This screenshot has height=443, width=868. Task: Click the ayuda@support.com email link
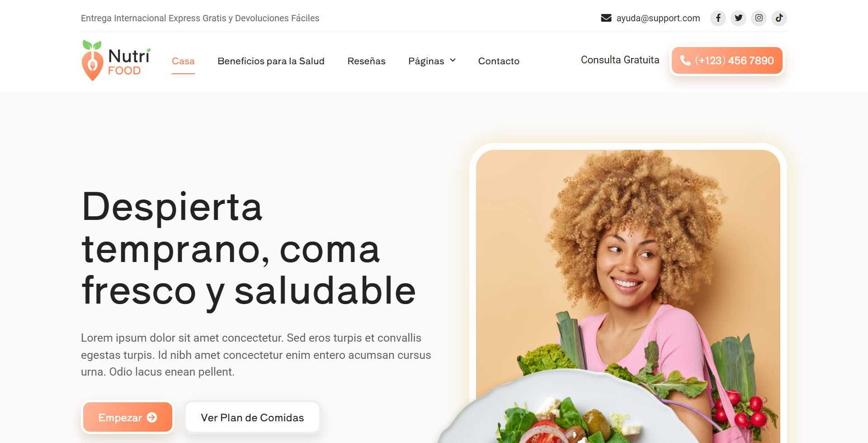point(658,18)
